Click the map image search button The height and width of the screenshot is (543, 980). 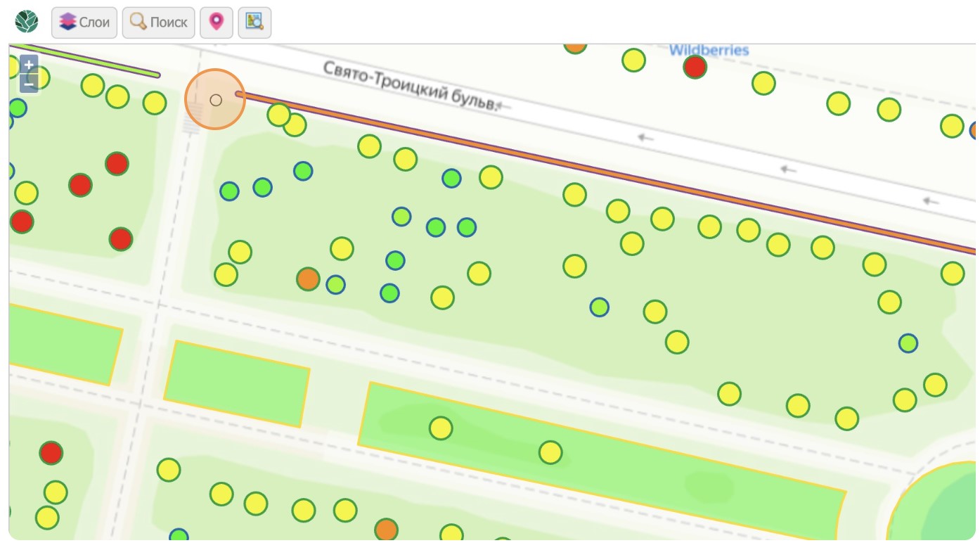click(254, 23)
